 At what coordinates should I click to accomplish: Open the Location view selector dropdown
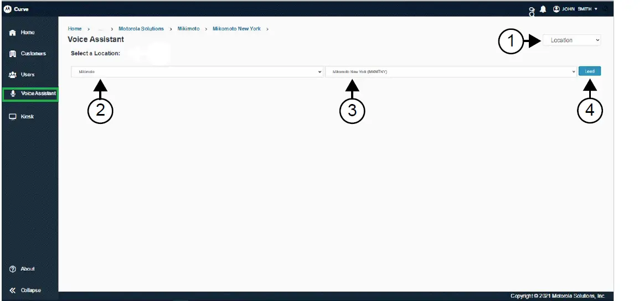[571, 40]
